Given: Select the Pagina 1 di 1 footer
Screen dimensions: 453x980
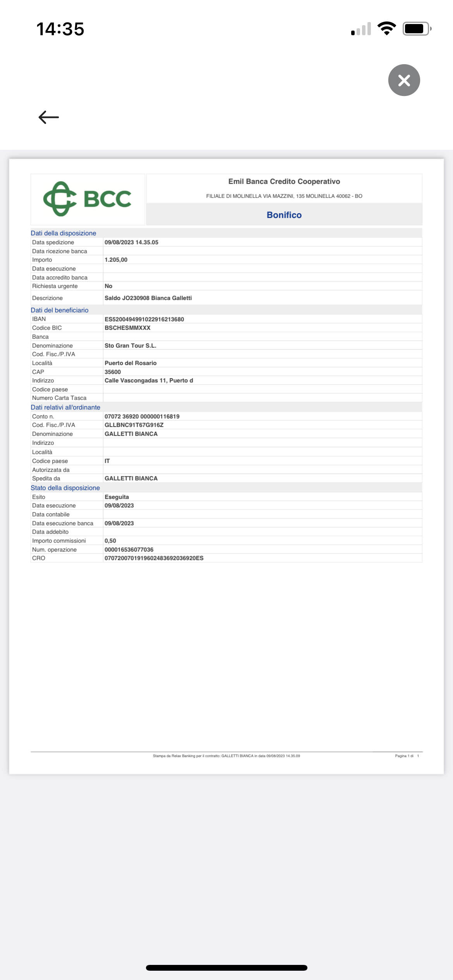Looking at the screenshot, I should [x=407, y=756].
